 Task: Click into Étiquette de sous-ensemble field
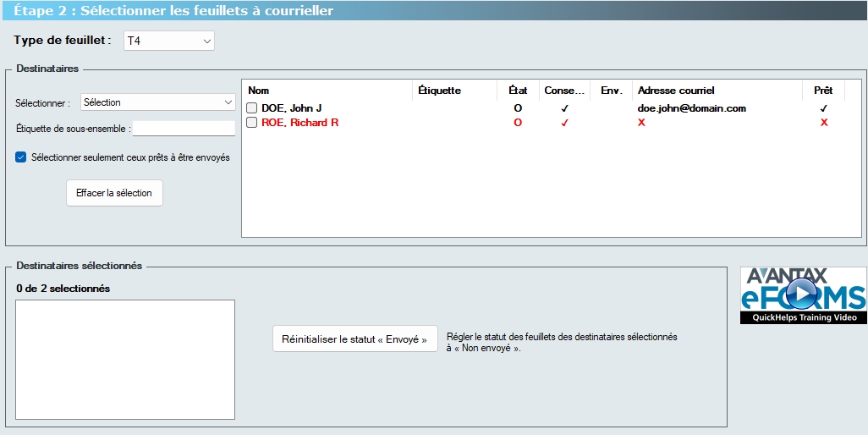(184, 129)
